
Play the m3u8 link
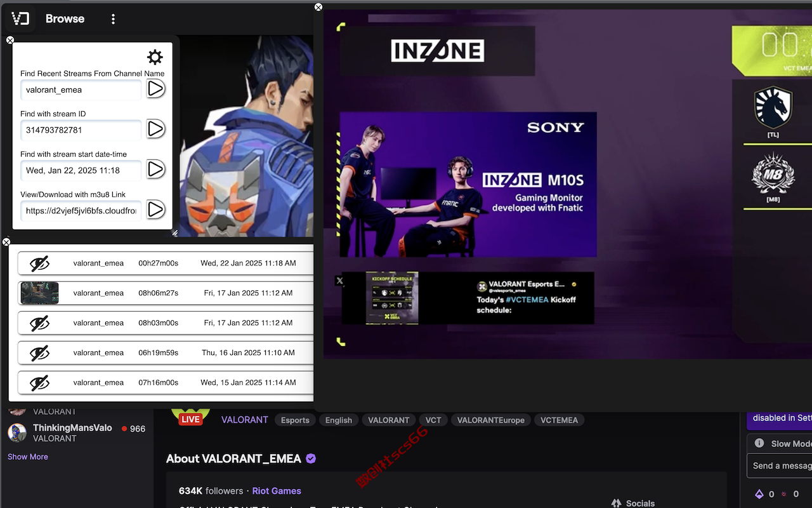coord(156,210)
